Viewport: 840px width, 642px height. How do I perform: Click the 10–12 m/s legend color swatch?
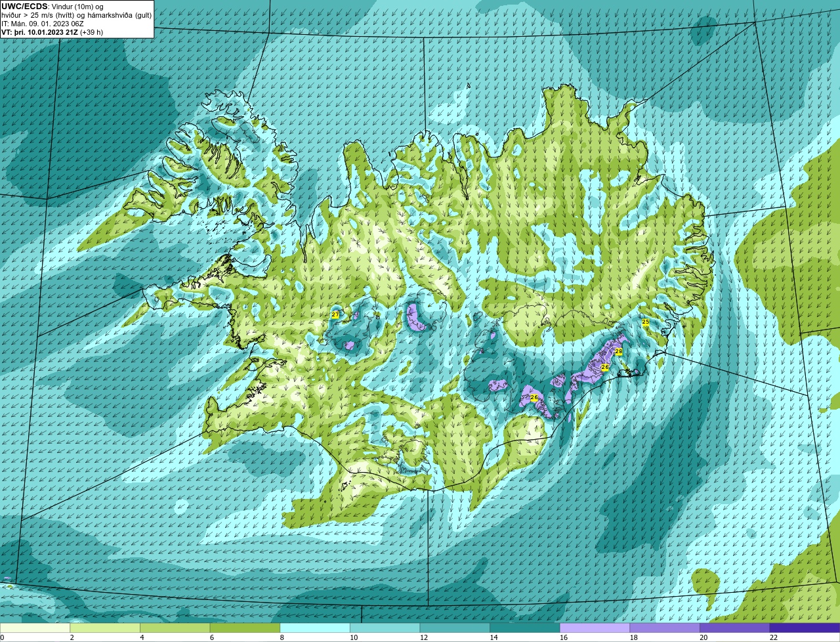tap(385, 628)
